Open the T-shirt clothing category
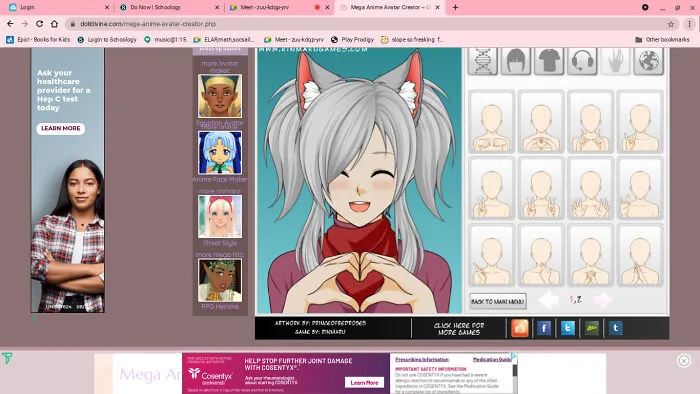This screenshot has height=394, width=700. point(549,61)
